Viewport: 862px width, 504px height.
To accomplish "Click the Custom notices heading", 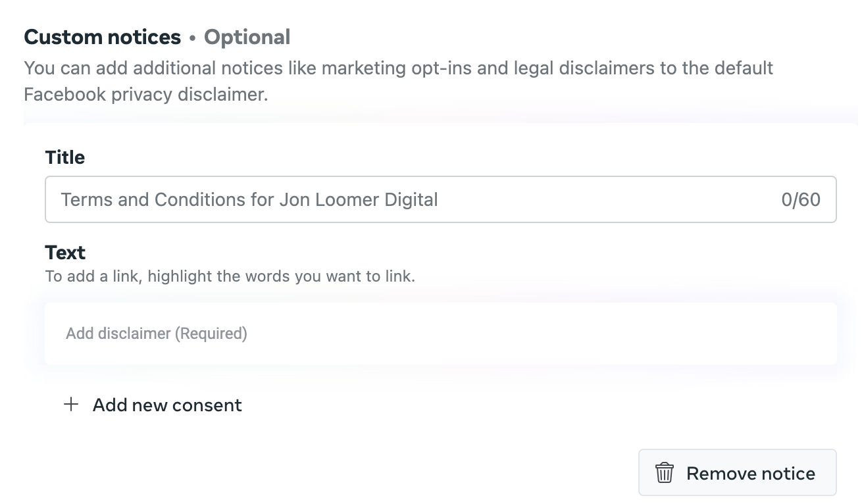I will coord(102,38).
